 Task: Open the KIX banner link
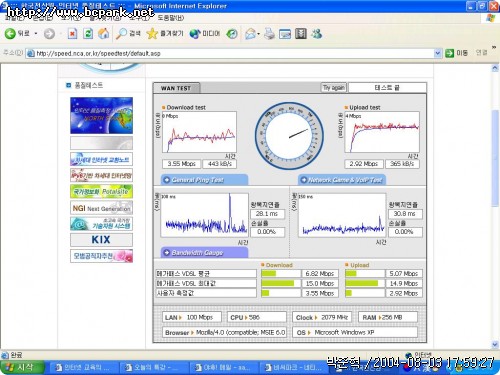101,240
